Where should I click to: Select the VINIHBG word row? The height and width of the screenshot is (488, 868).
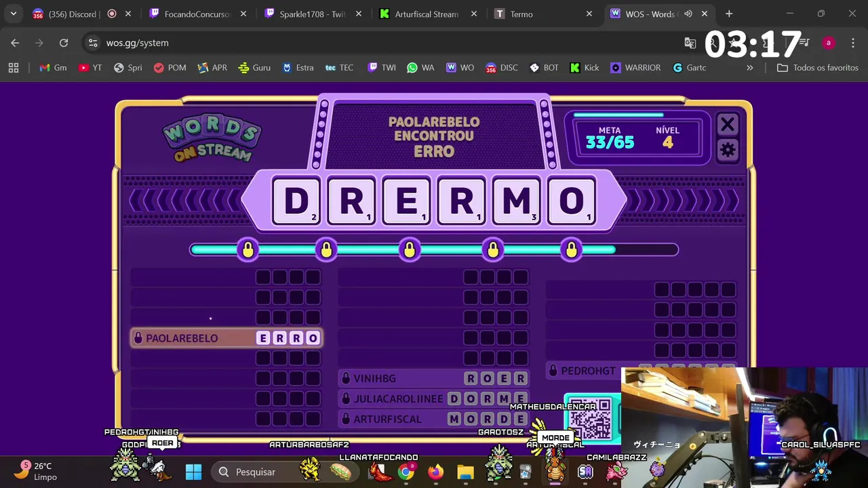pos(434,378)
